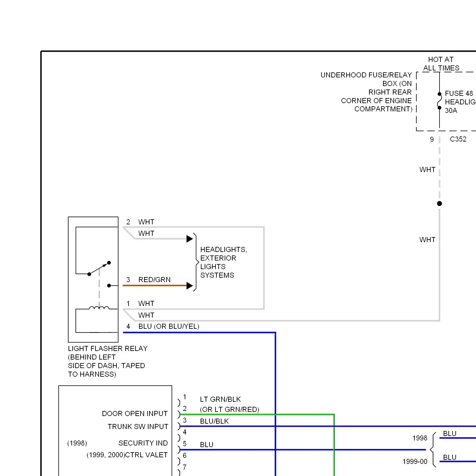Click the relay switch contact symbol

pos(99,268)
